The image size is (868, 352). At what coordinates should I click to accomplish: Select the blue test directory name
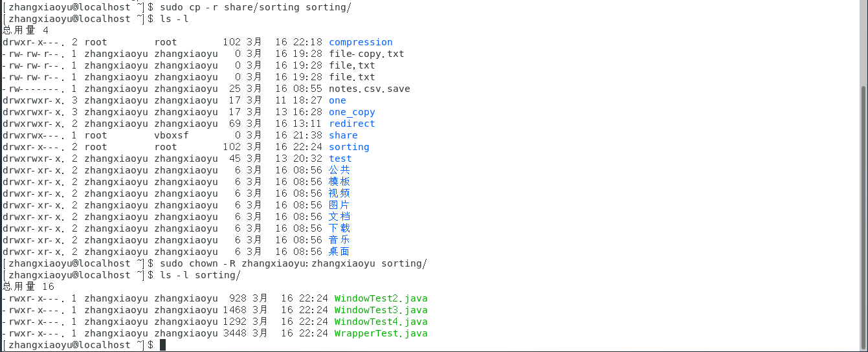click(x=340, y=159)
